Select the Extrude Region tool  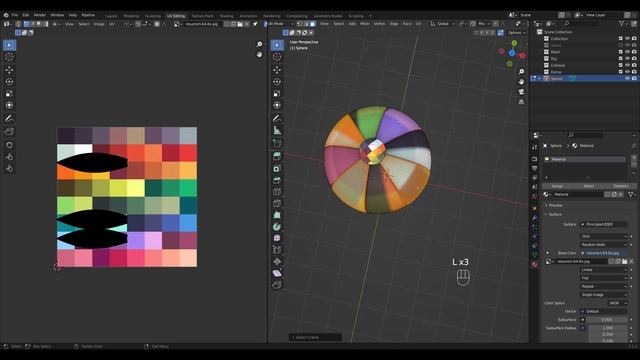277,156
